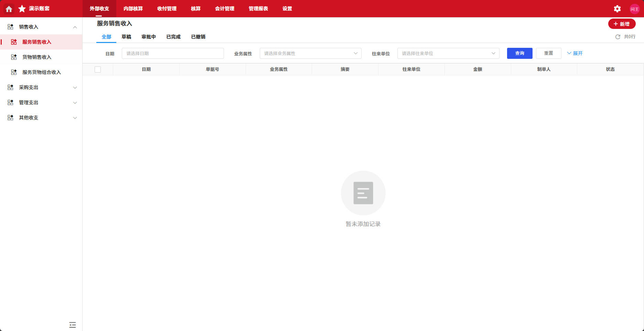Click the red 新增 button

[x=622, y=24]
